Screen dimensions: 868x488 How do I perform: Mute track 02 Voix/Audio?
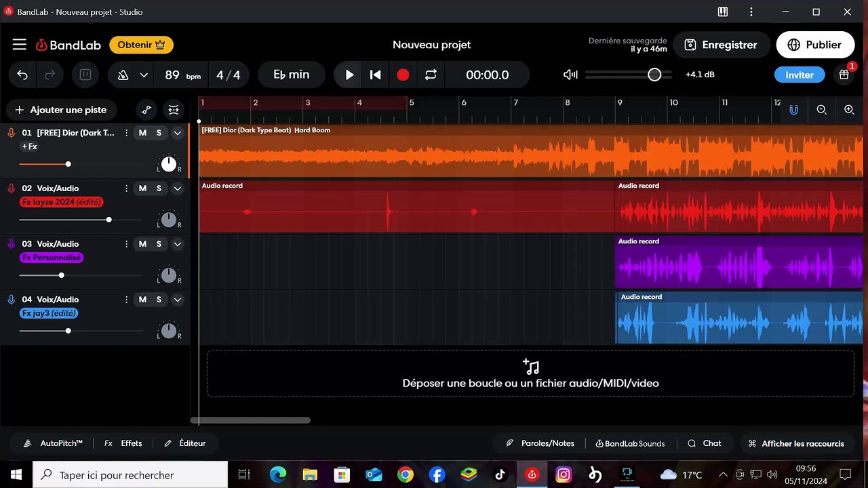142,188
